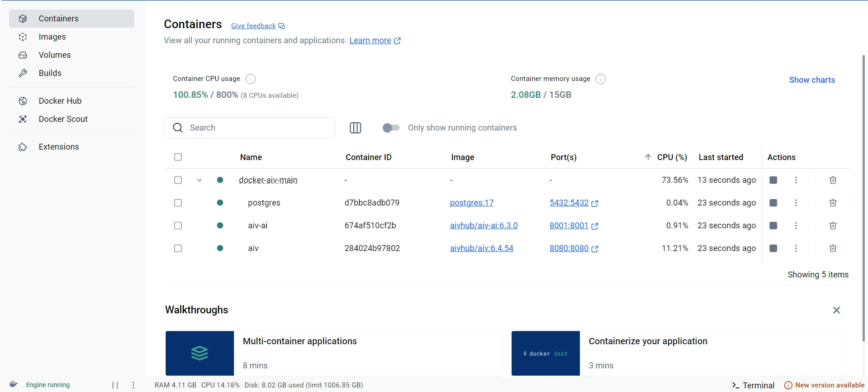Open more actions for aiv container
Screen dimensions: 868x392
tap(796, 248)
